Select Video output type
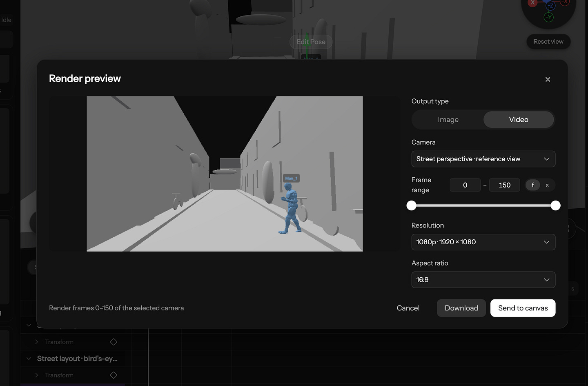The width and height of the screenshot is (588, 386). [519, 120]
